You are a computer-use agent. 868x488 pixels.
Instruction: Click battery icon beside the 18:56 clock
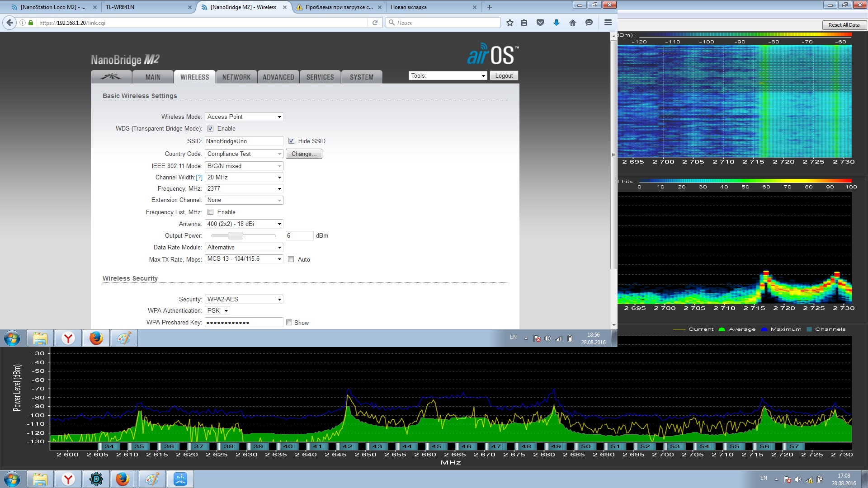(570, 338)
